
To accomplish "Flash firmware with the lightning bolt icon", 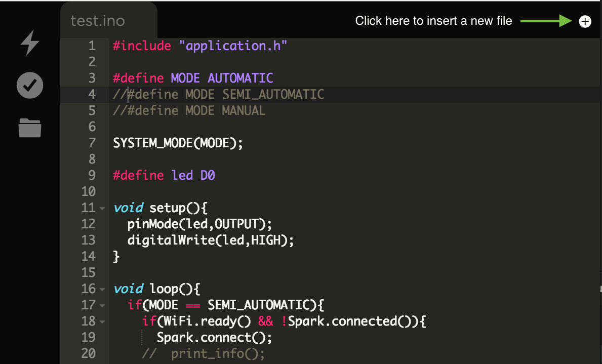I will coord(29,43).
